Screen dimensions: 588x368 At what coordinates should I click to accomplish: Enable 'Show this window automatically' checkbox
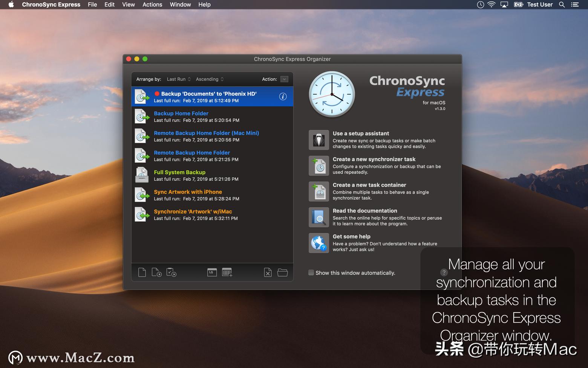point(311,273)
